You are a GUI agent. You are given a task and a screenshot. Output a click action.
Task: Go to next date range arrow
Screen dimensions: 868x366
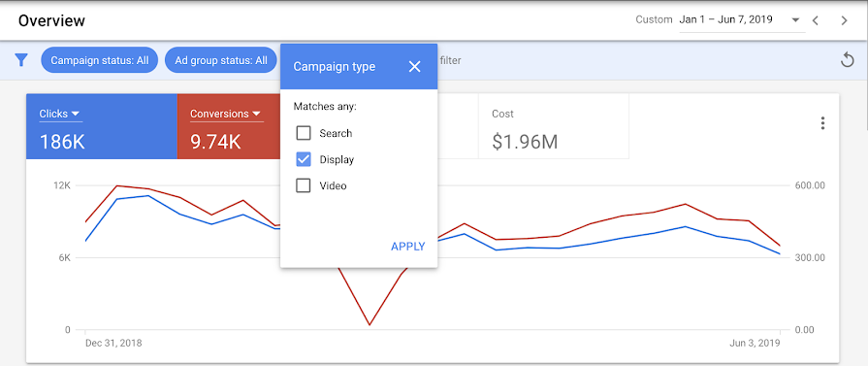point(844,20)
